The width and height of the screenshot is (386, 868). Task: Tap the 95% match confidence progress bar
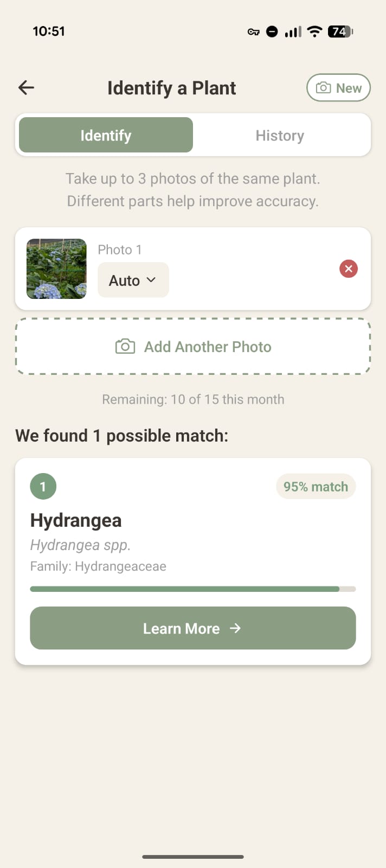click(x=192, y=589)
